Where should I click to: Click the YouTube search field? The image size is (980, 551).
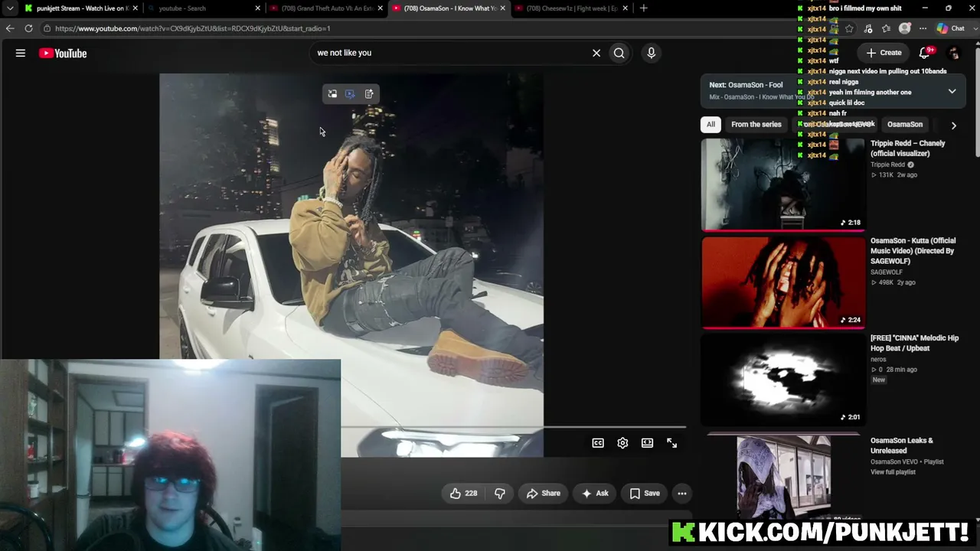click(450, 53)
